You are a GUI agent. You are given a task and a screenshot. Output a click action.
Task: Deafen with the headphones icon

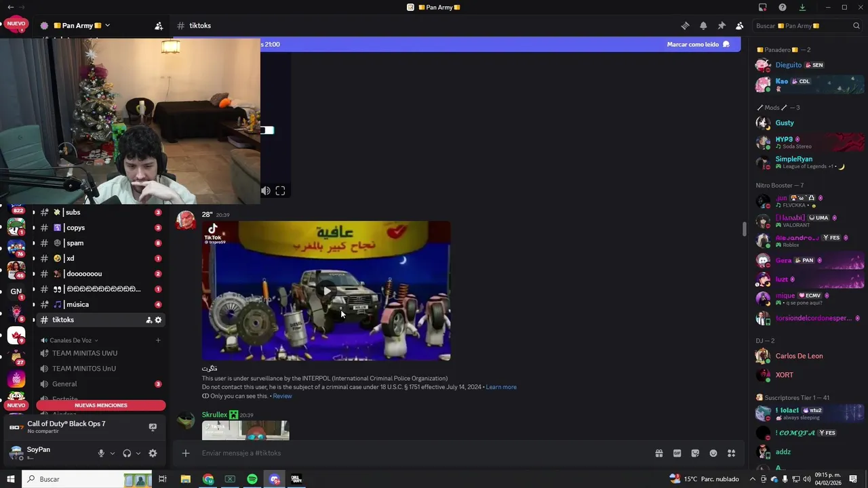click(127, 453)
